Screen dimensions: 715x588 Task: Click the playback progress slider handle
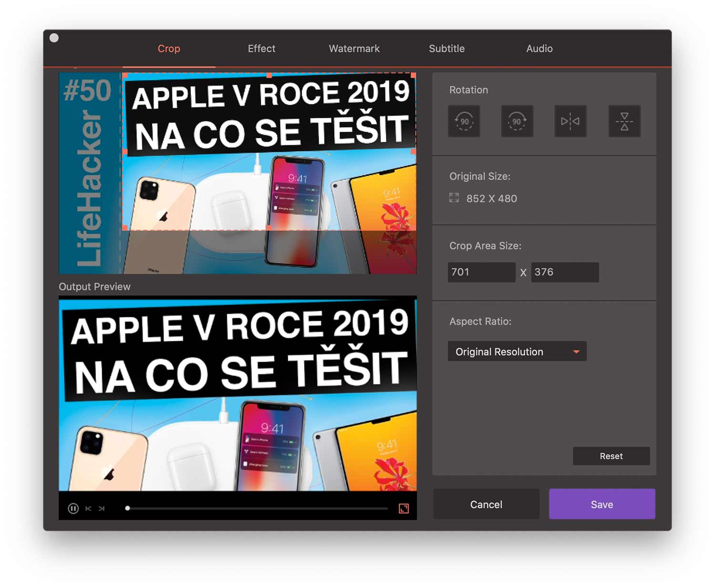point(127,508)
